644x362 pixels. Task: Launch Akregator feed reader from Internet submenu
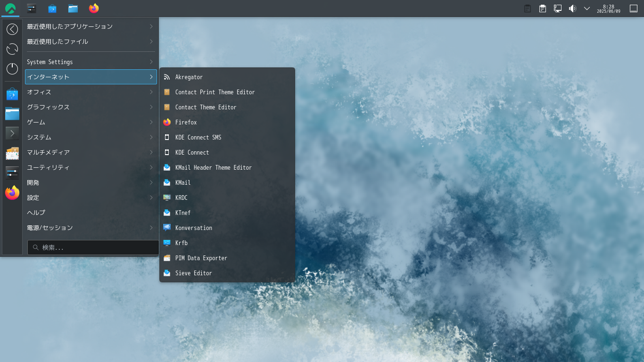tap(227, 77)
